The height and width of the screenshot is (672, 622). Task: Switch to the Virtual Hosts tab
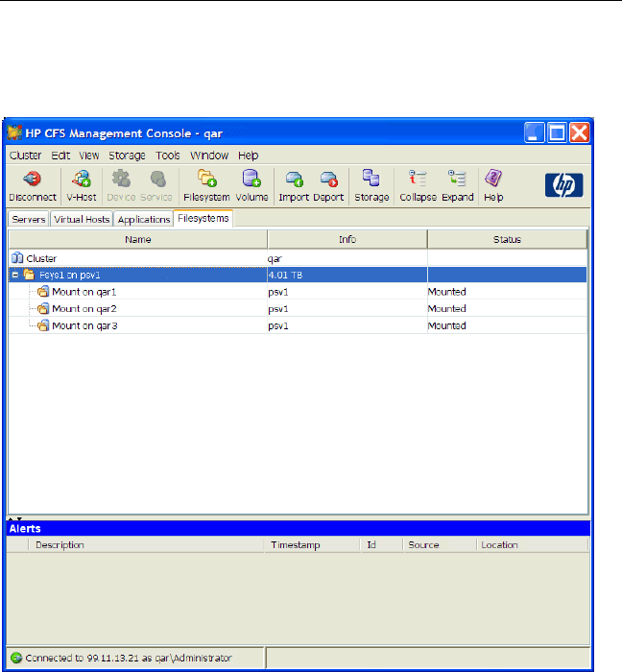tap(82, 220)
